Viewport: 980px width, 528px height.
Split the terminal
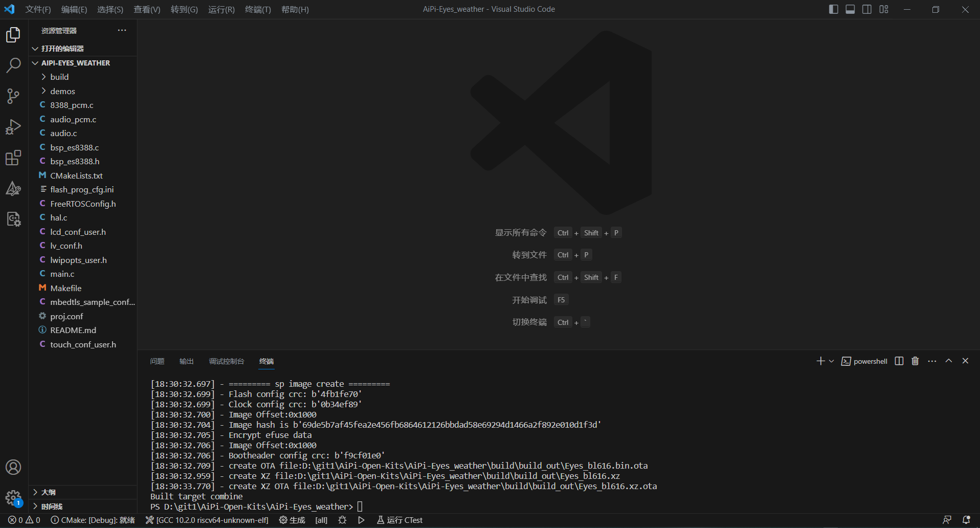tap(899, 361)
